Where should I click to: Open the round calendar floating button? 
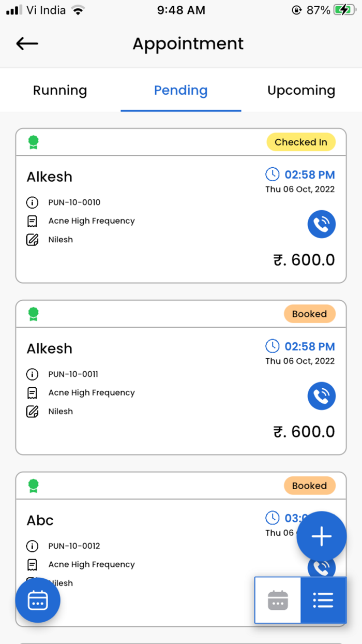coord(38,601)
